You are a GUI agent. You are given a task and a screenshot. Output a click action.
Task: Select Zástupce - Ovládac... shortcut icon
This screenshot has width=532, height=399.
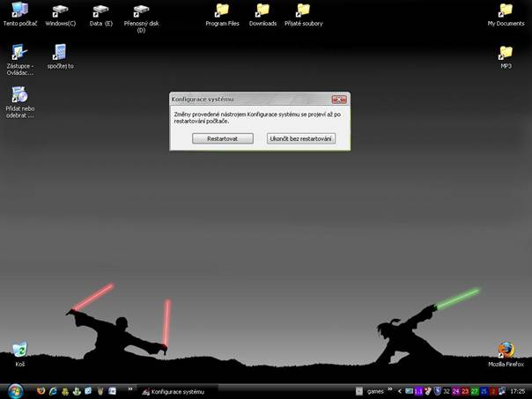(20, 60)
